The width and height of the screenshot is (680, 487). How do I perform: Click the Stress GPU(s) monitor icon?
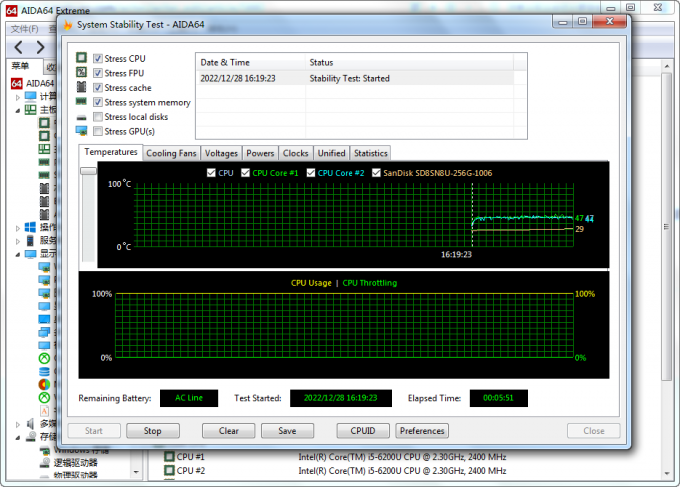[82, 131]
